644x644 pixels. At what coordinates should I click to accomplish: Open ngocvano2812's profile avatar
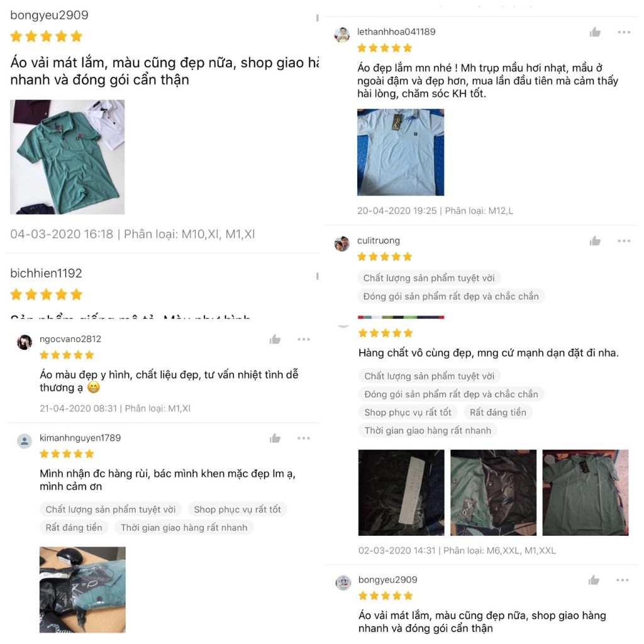point(25,341)
